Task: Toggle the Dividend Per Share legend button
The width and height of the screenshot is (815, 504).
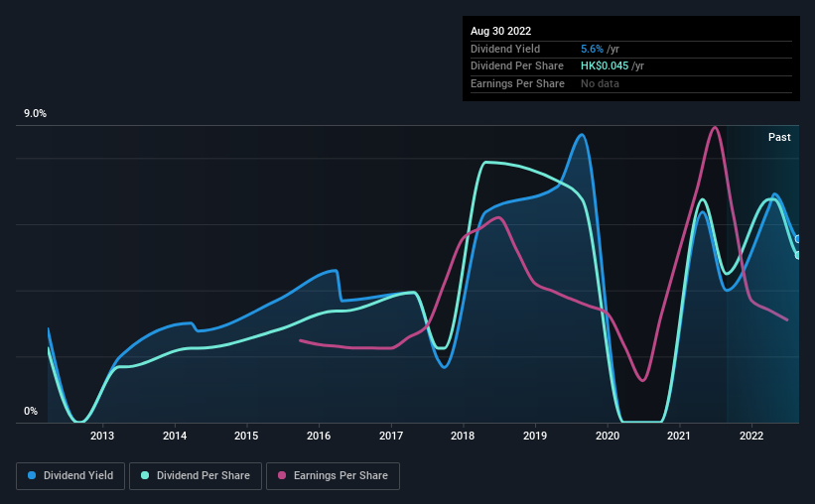Action: (196, 476)
